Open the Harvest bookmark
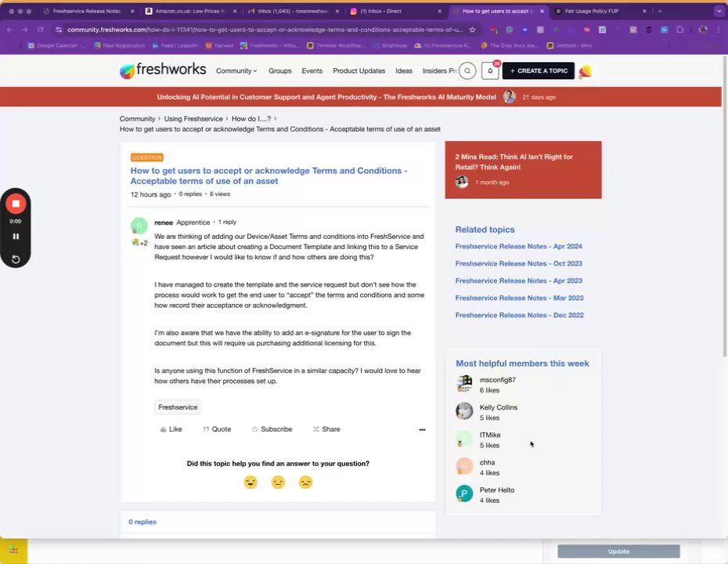The width and height of the screenshot is (728, 564). click(x=219, y=45)
